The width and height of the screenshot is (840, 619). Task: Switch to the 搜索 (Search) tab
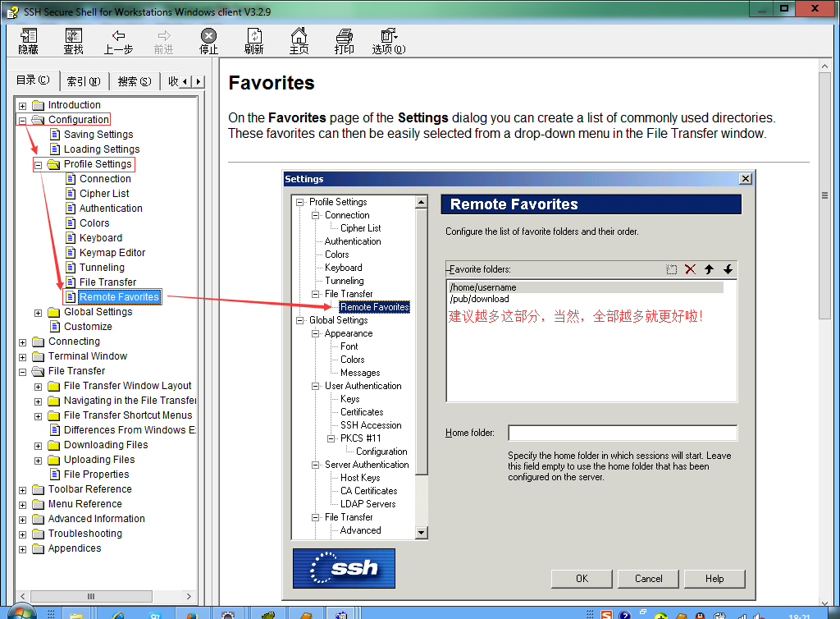[135, 81]
